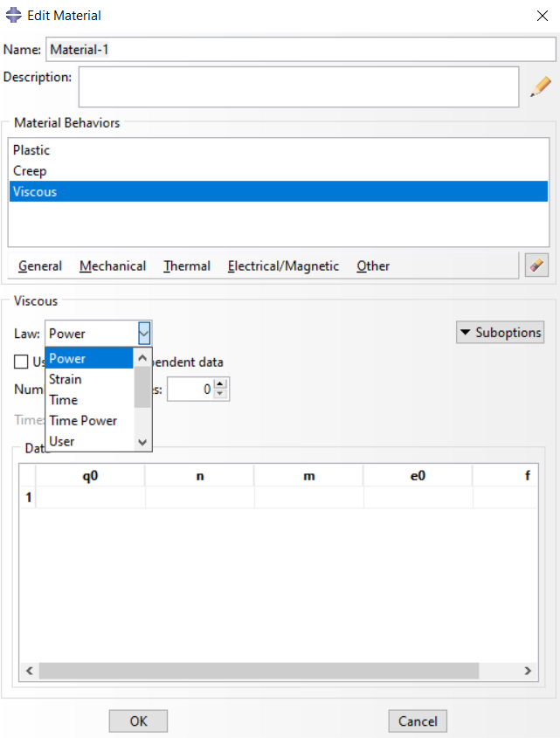The width and height of the screenshot is (560, 738).
Task: Click the pencil edit-description icon
Action: 540,86
